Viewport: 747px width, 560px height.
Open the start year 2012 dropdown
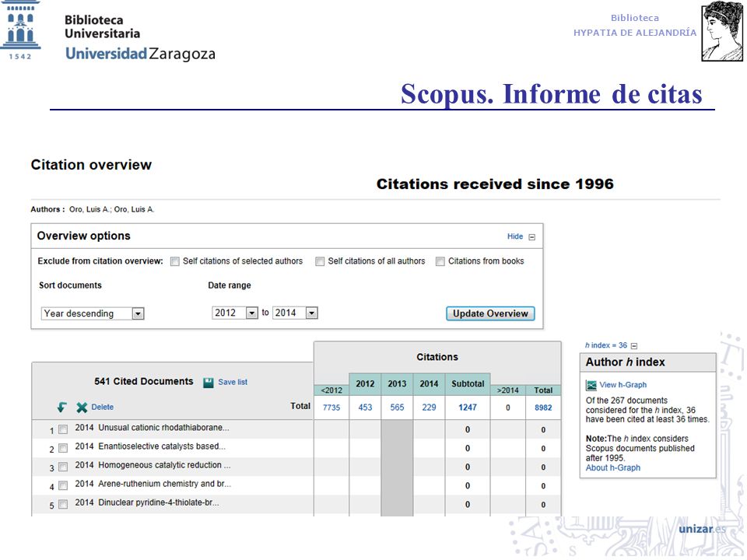point(235,313)
